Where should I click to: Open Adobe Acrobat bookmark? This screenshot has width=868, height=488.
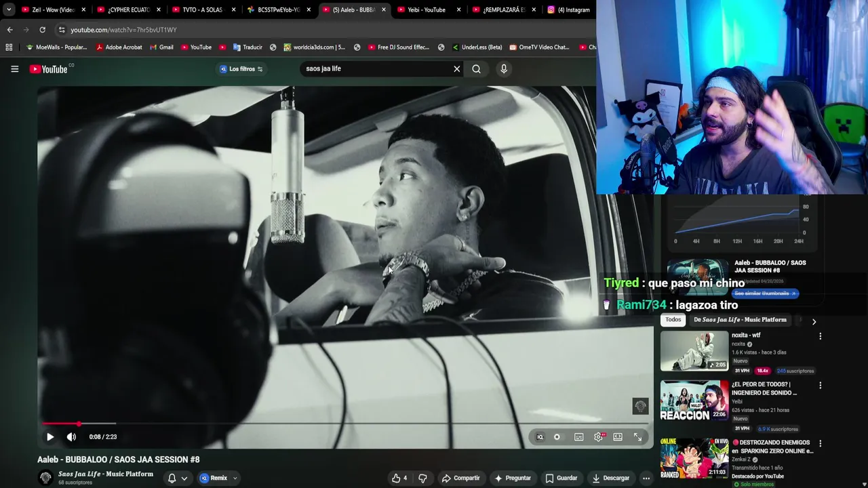pyautogui.click(x=119, y=47)
